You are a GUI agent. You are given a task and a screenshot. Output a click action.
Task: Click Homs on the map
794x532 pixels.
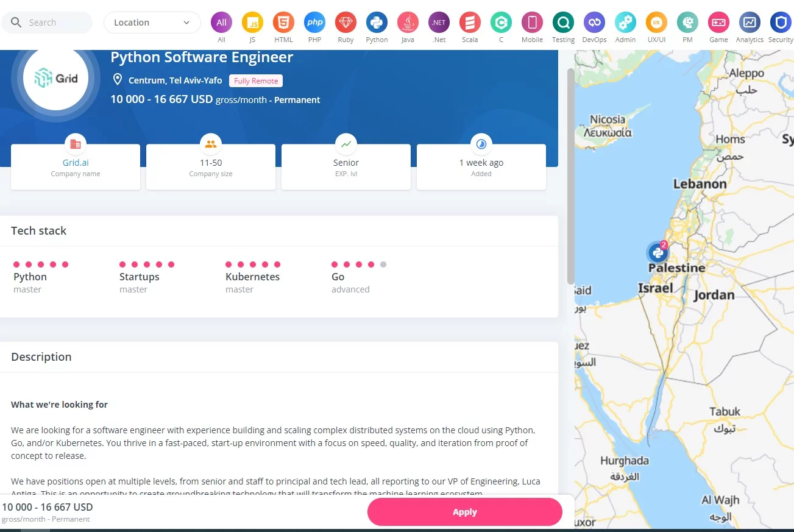[x=730, y=140]
